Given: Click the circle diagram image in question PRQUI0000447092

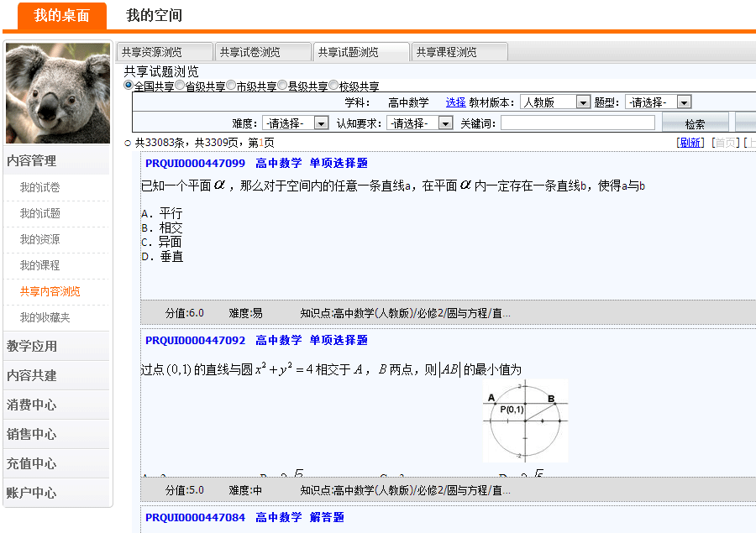Looking at the screenshot, I should click(x=525, y=420).
